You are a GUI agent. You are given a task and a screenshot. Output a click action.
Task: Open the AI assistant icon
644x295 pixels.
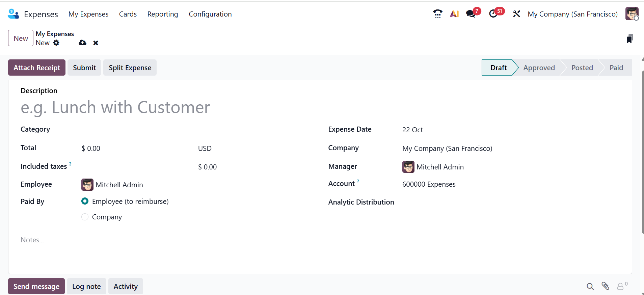pos(454,14)
